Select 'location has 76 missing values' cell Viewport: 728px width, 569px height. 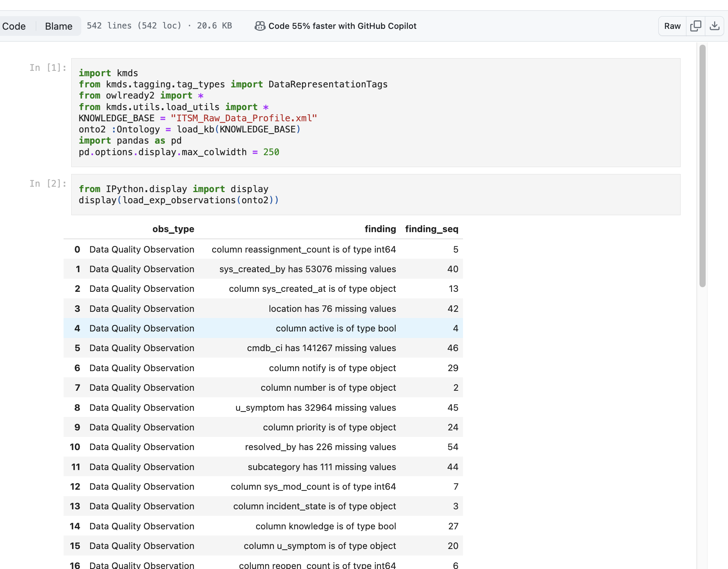332,309
